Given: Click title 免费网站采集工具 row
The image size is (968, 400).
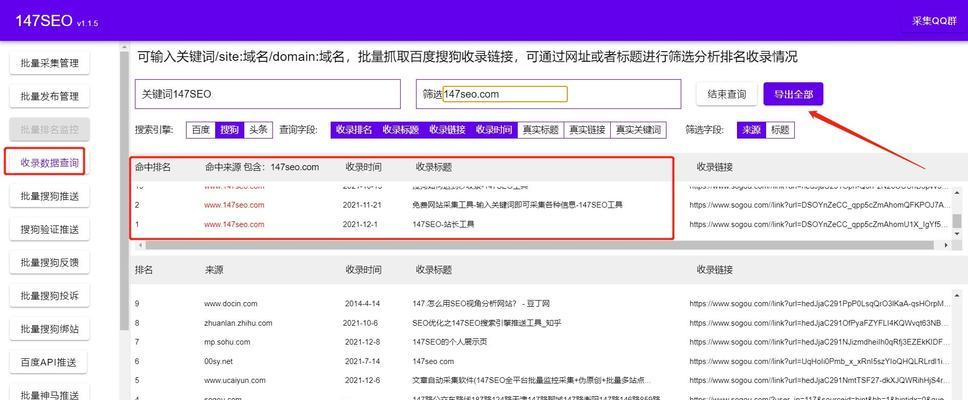Looking at the screenshot, I should [517, 205].
